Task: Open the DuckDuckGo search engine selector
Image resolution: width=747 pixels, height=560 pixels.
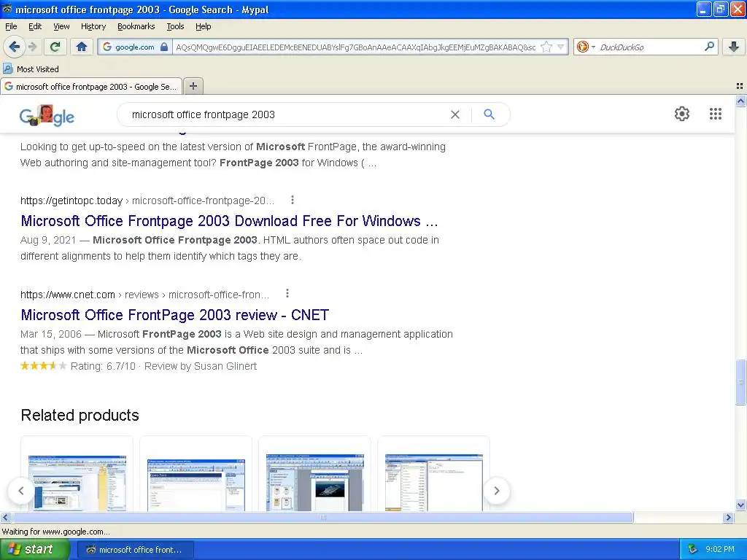Action: pos(586,47)
